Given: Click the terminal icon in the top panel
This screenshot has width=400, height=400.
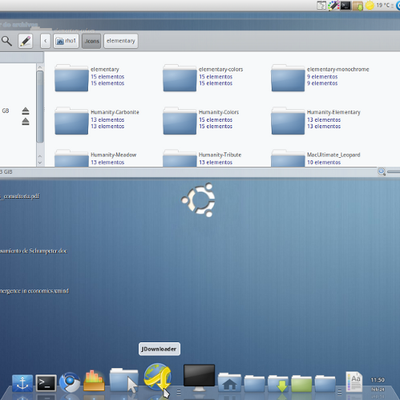Looking at the screenshot, I should click(345, 5).
